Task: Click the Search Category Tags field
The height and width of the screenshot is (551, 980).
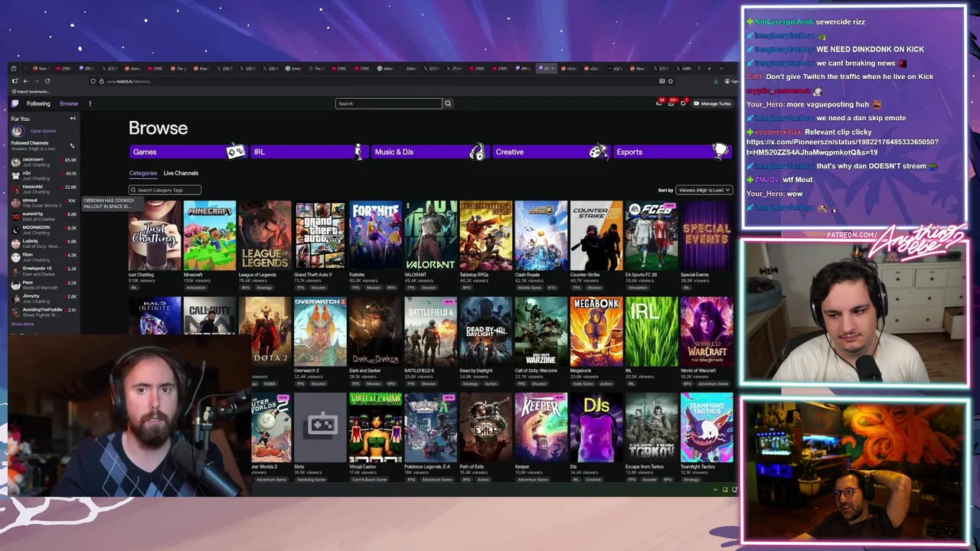Action: point(165,190)
